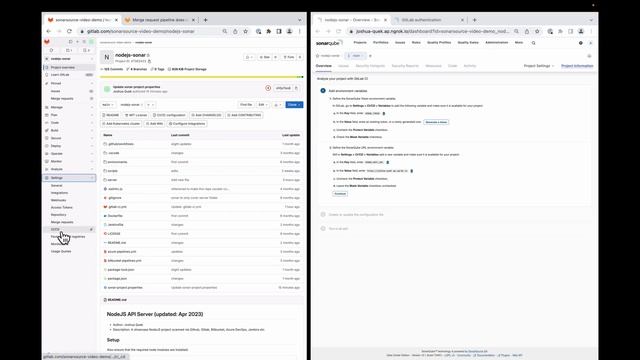640x360 pixels.
Task: Open the Edit dropdown above the file list
Action: 263,105
